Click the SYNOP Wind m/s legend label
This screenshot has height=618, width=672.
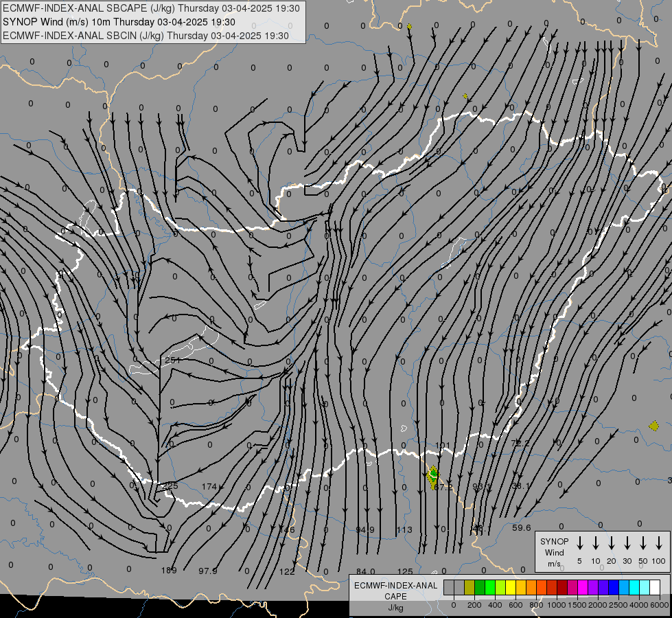point(554,552)
